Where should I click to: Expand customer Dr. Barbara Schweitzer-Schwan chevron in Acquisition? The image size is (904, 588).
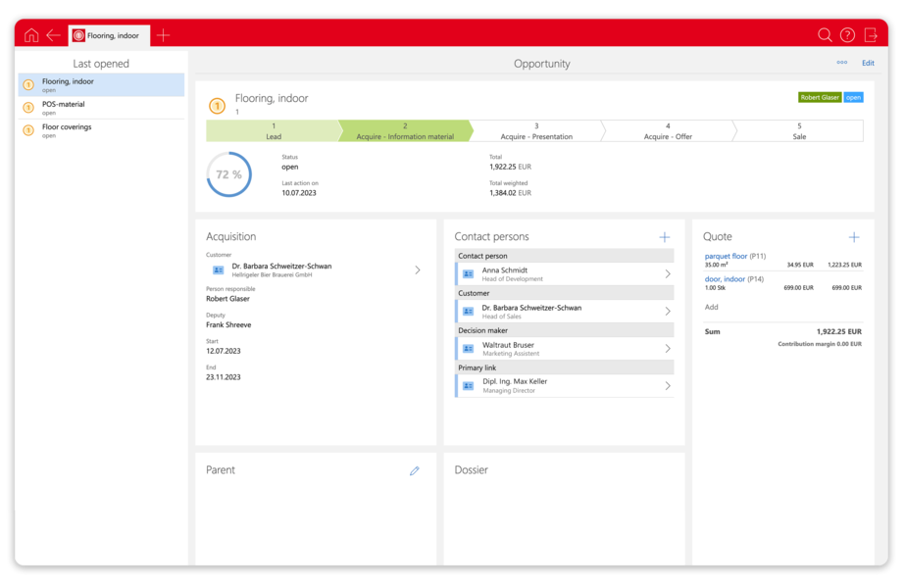418,269
